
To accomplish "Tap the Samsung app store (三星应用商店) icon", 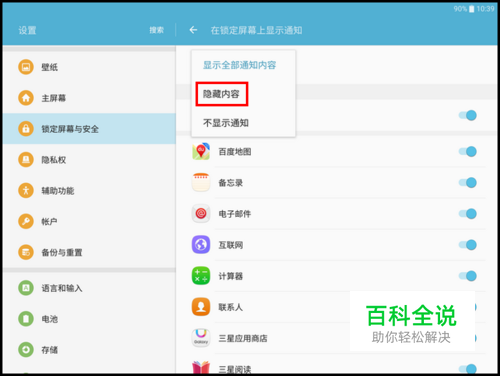I will click(201, 338).
